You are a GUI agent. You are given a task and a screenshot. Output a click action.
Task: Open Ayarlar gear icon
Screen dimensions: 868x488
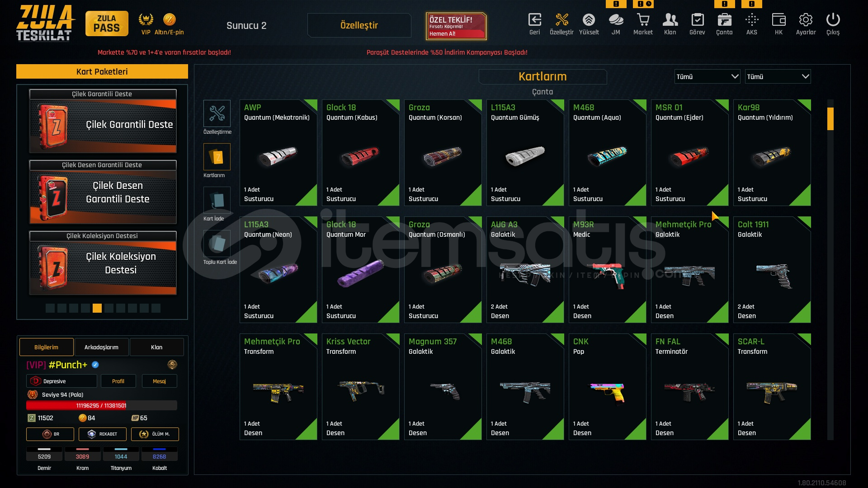pyautogui.click(x=806, y=20)
